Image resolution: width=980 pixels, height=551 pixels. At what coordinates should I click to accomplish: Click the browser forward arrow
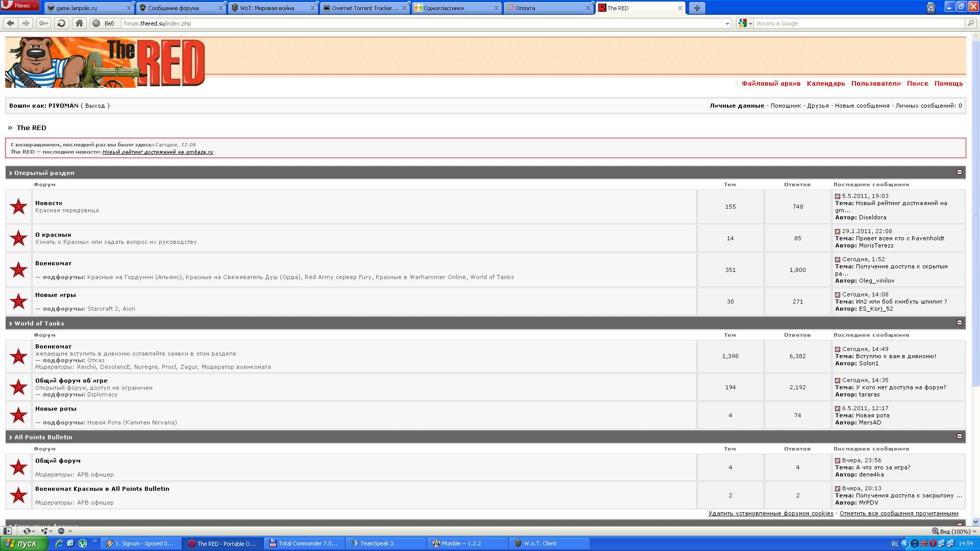click(26, 23)
